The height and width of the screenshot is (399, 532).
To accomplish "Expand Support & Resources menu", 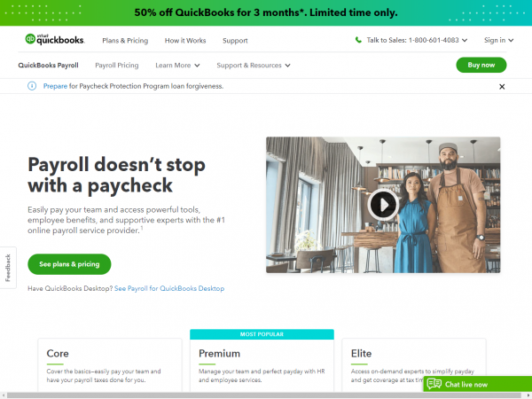I will coord(254,65).
